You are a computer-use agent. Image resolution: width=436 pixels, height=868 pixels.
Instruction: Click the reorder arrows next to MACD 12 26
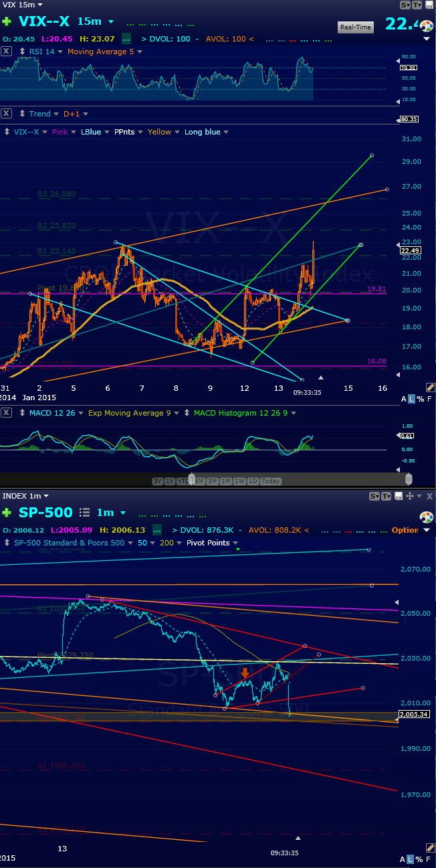pyautogui.click(x=21, y=413)
